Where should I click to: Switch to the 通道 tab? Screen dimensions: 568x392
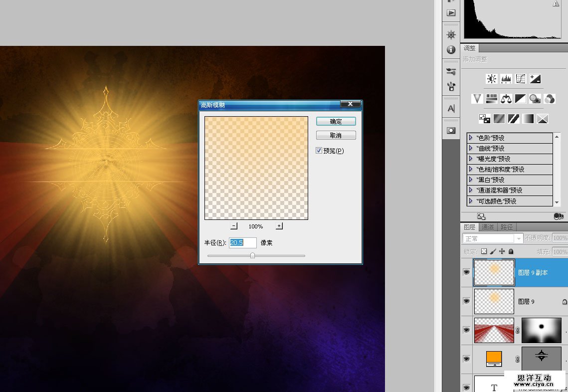click(487, 227)
